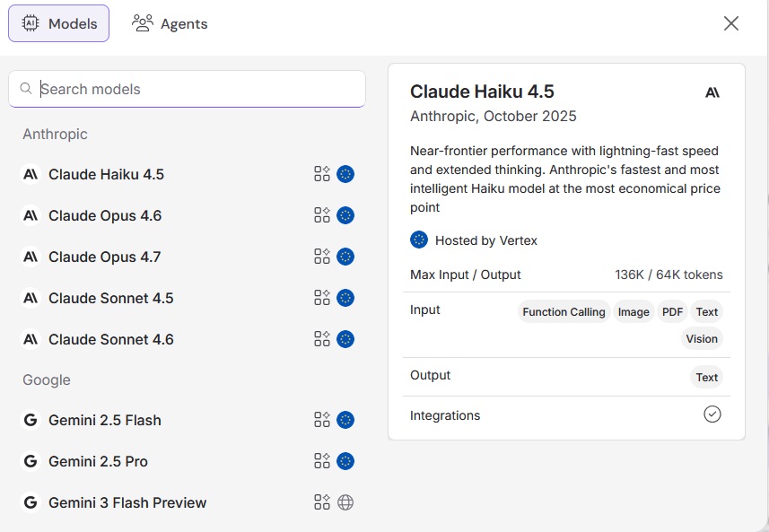769x532 pixels.
Task: Click Anthropic logo beside Claude Haiku 4.5 row
Action: coord(31,174)
